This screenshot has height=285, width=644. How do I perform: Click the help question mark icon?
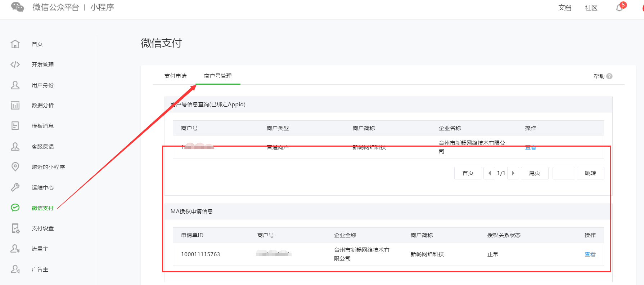click(609, 76)
